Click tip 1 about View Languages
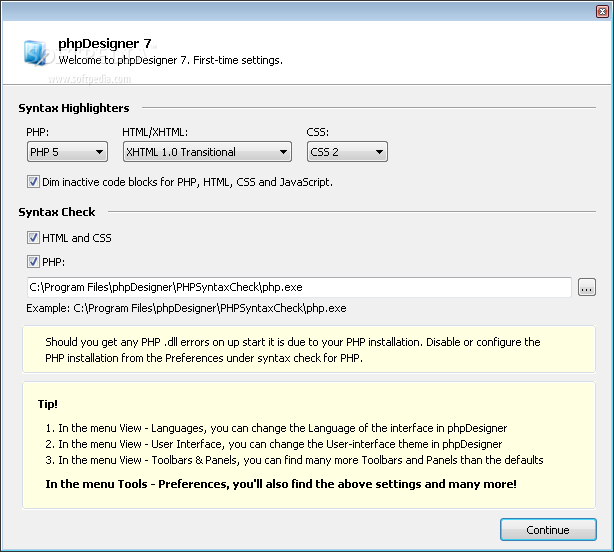The width and height of the screenshot is (614, 552). 276,428
